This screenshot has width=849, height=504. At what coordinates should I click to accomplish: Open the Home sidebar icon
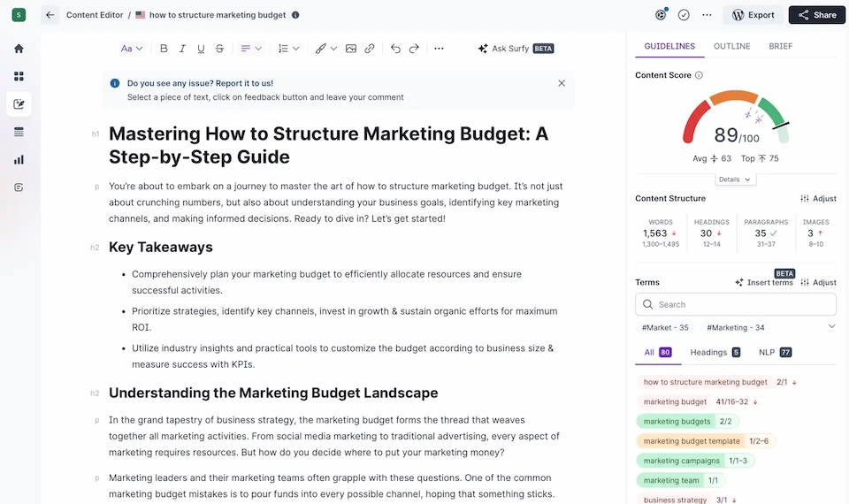pyautogui.click(x=19, y=49)
